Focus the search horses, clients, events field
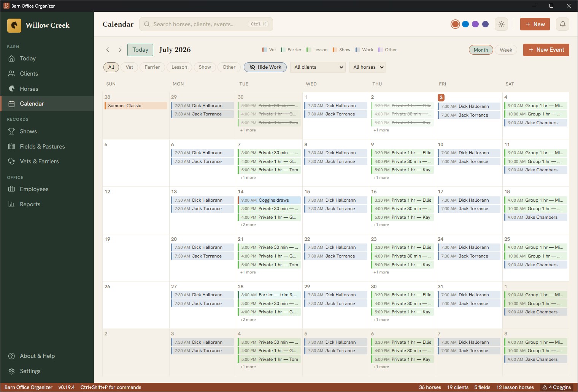Image resolution: width=578 pixels, height=392 pixels. pyautogui.click(x=206, y=24)
